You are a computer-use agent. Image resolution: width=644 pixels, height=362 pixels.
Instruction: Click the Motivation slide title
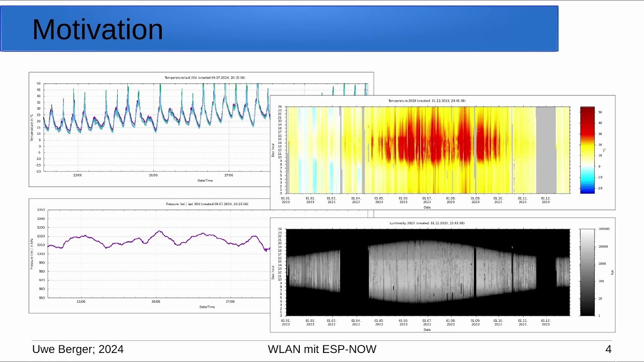98,29
